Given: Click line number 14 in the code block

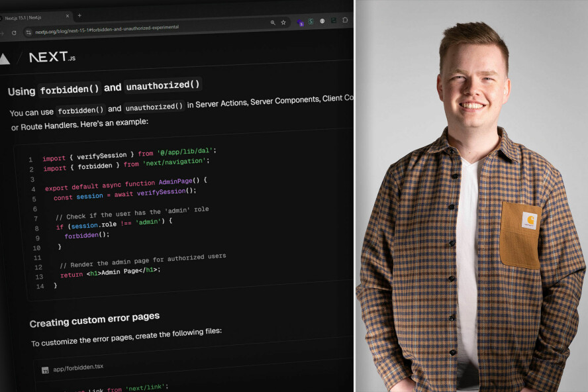Looking at the screenshot, I should 40,287.
